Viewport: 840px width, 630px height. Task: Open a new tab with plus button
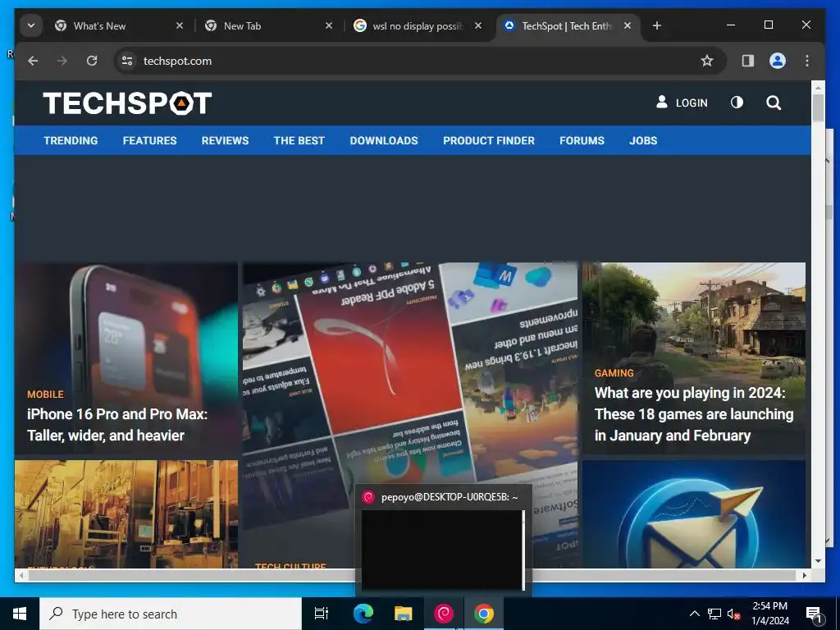click(x=657, y=25)
